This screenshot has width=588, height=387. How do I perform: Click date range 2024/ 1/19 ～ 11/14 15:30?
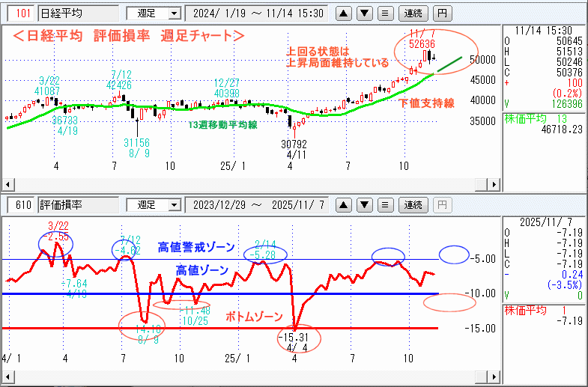coord(257,14)
